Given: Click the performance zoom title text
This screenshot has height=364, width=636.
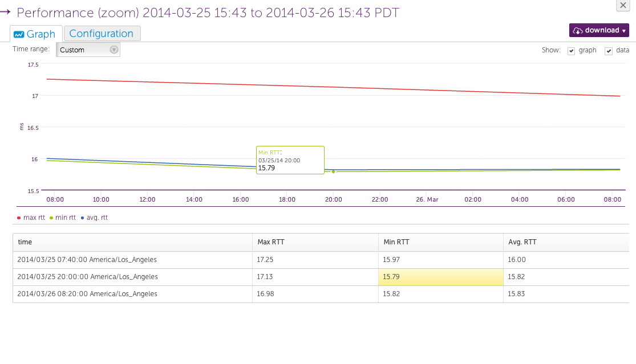Looking at the screenshot, I should (208, 13).
